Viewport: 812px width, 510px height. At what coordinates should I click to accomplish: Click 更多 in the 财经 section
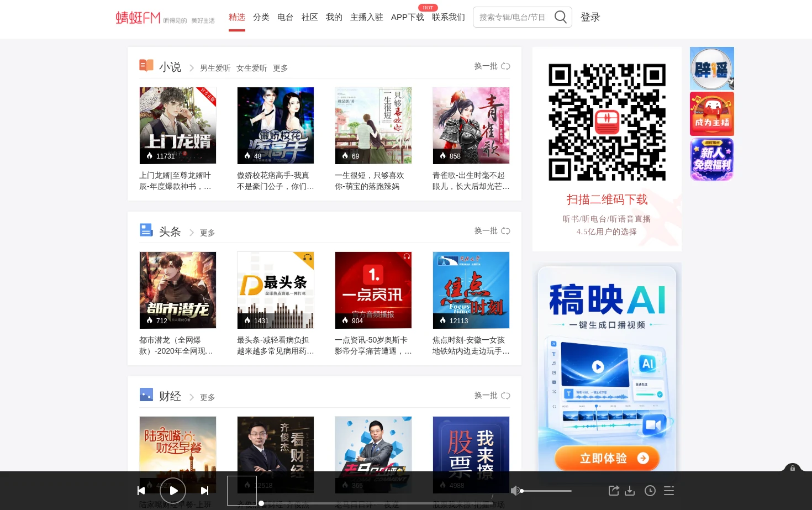tap(208, 397)
